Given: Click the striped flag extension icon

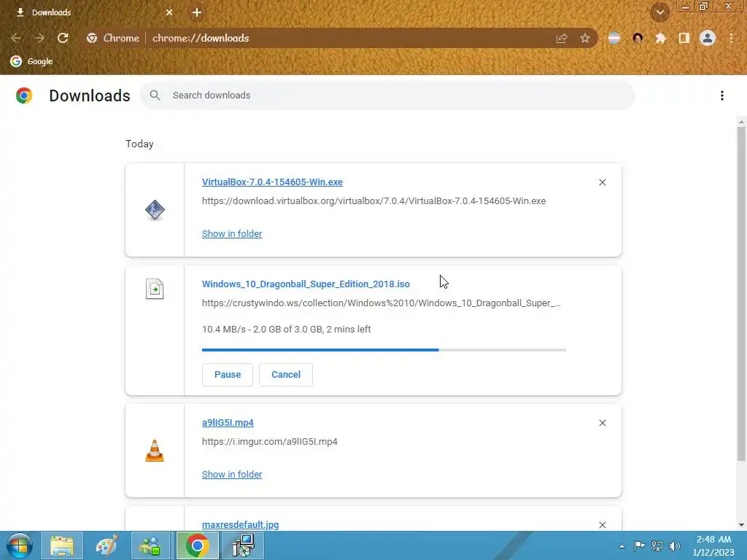Looking at the screenshot, I should point(614,38).
